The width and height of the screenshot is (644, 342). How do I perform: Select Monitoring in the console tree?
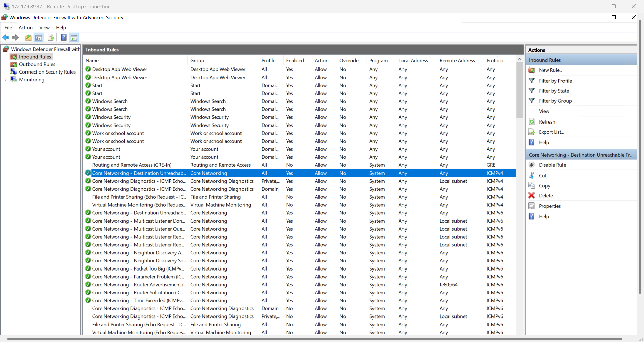32,80
